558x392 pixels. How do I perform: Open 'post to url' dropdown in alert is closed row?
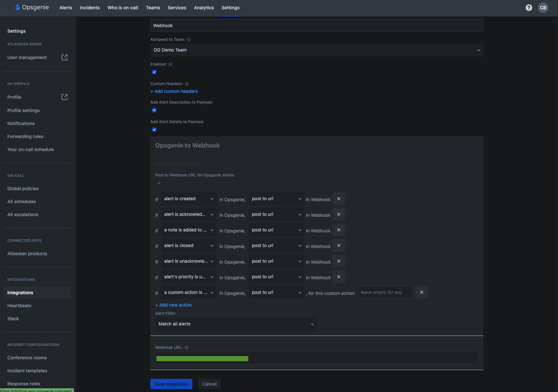pos(276,246)
